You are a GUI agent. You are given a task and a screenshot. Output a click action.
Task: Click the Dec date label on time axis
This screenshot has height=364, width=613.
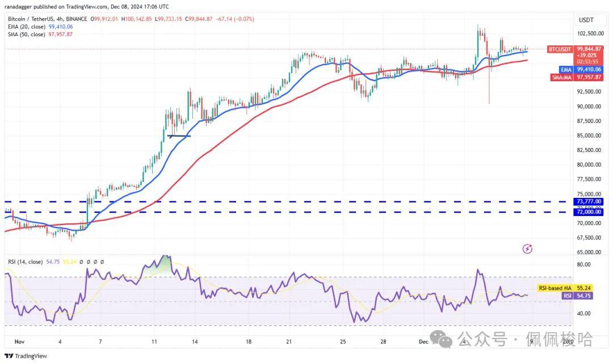pyautogui.click(x=423, y=341)
